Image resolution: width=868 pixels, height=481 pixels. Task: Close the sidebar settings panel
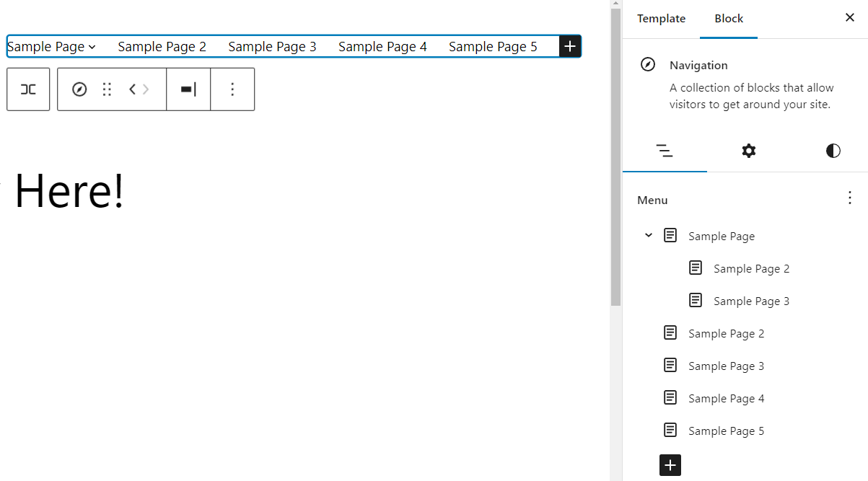click(x=849, y=17)
